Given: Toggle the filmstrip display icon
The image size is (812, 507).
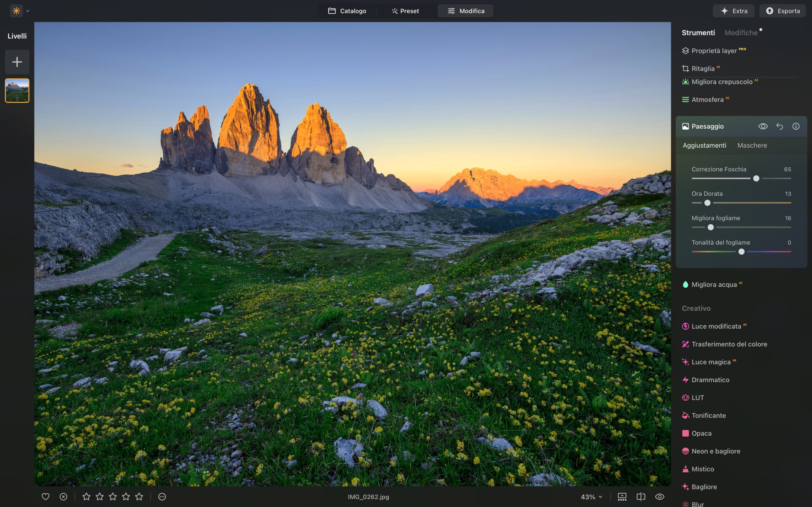Looking at the screenshot, I should (x=622, y=497).
